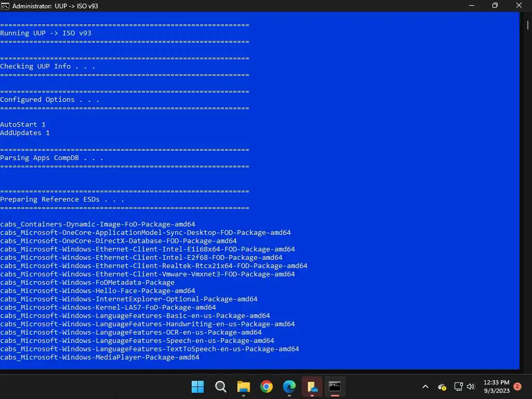Click the LanguageFeatures-Handwriting-en-us line
Screen dimensions: 532x399
pos(148,324)
